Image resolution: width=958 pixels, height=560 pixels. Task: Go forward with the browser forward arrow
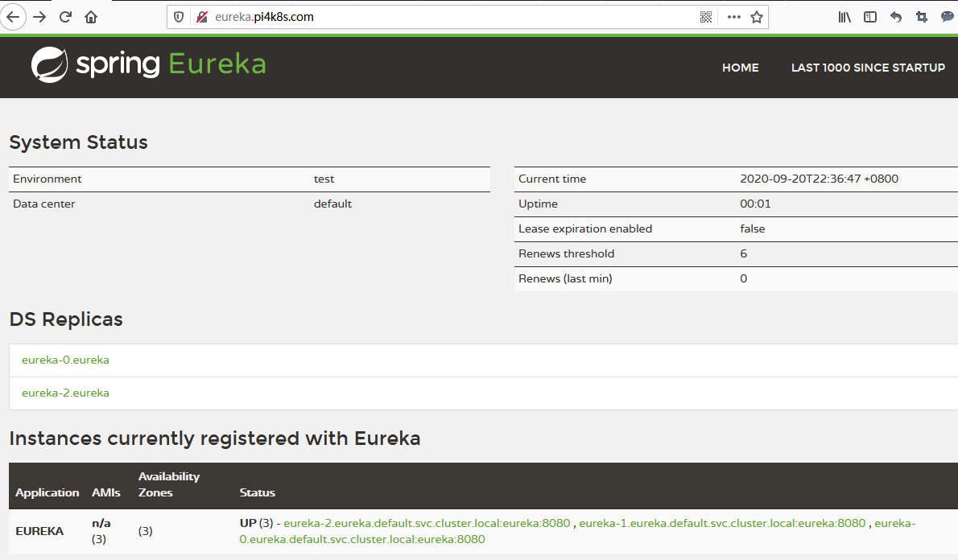click(x=39, y=17)
